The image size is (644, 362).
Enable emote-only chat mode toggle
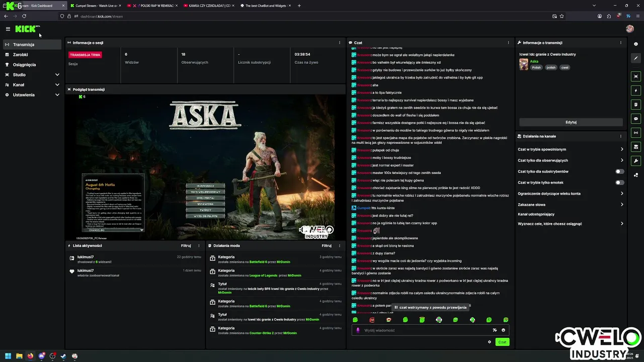(x=620, y=183)
